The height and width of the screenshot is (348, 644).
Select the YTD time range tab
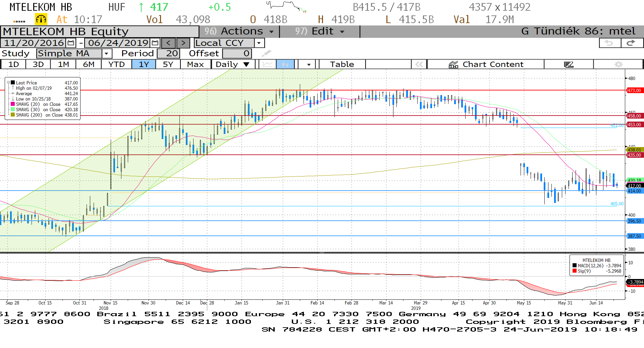pyautogui.click(x=116, y=64)
